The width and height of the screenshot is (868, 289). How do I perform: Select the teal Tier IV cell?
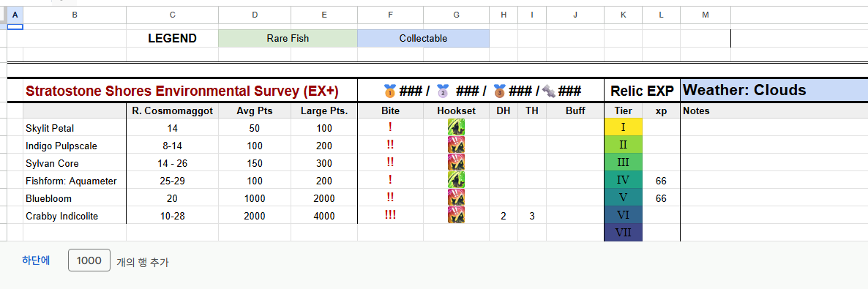click(624, 181)
